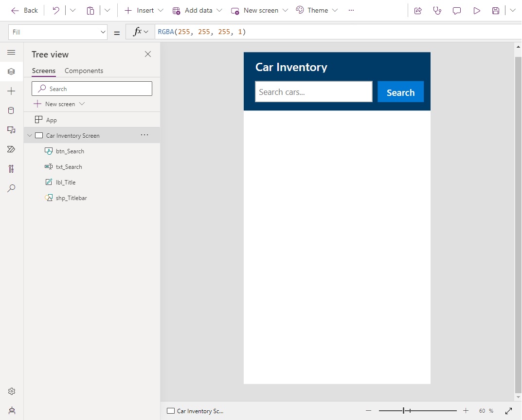This screenshot has width=522, height=420.
Task: Open the Media icon in left rail
Action: 11,130
